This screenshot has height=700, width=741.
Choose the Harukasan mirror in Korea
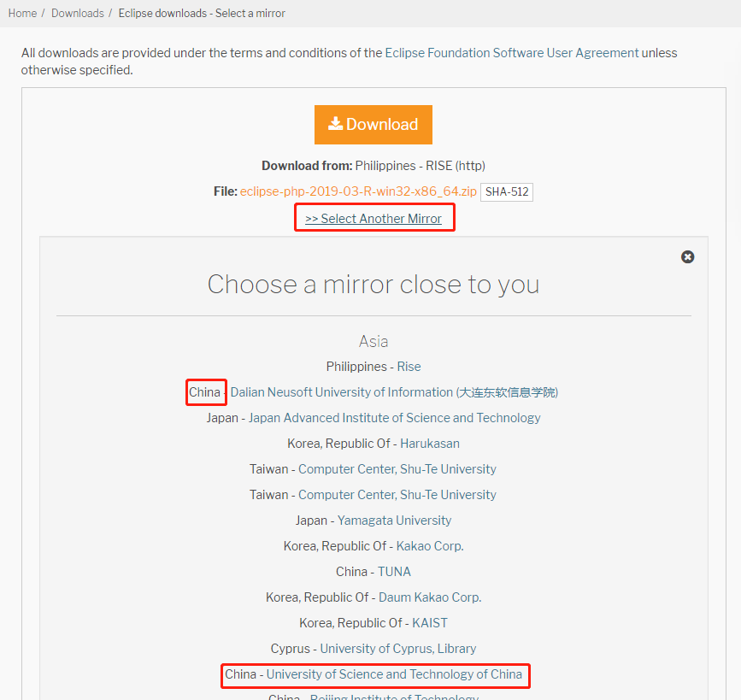coord(430,443)
